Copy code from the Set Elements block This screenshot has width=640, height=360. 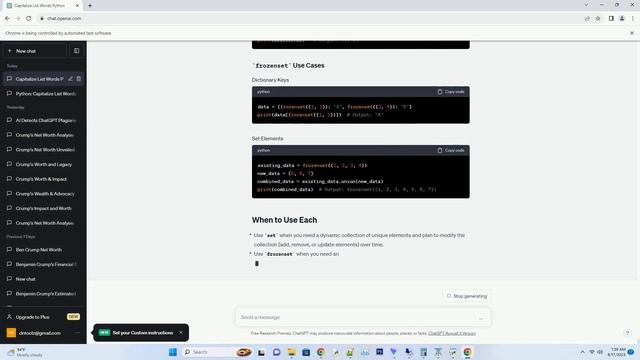[x=451, y=151]
